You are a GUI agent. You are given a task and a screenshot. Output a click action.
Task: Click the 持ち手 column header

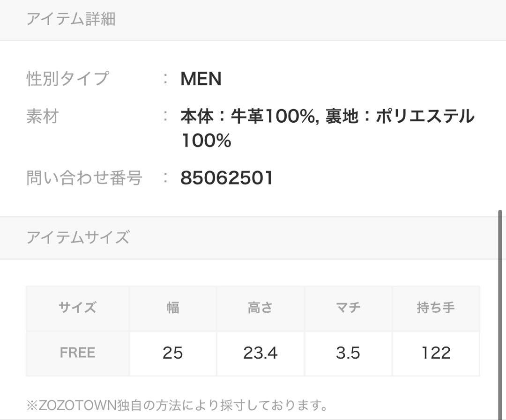tap(436, 308)
